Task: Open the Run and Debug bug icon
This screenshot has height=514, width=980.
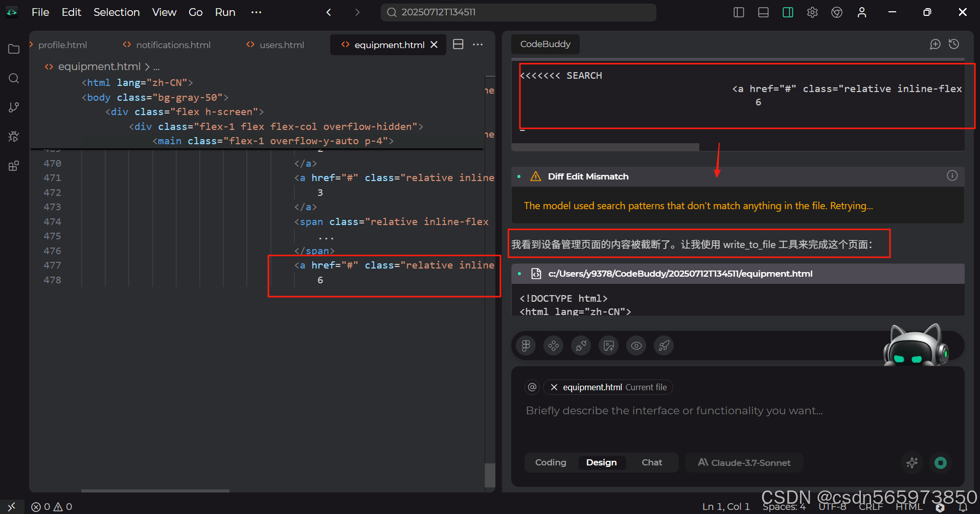Action: [x=14, y=137]
